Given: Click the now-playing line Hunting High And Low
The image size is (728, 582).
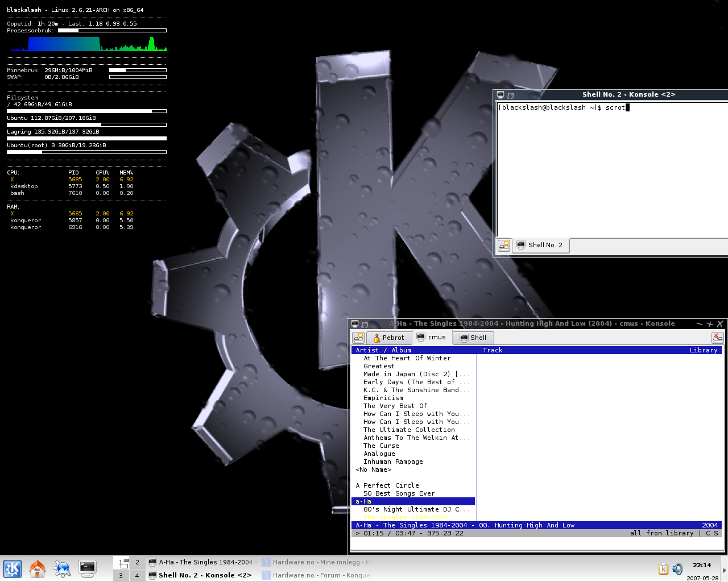Looking at the screenshot, I should pyautogui.click(x=536, y=525).
